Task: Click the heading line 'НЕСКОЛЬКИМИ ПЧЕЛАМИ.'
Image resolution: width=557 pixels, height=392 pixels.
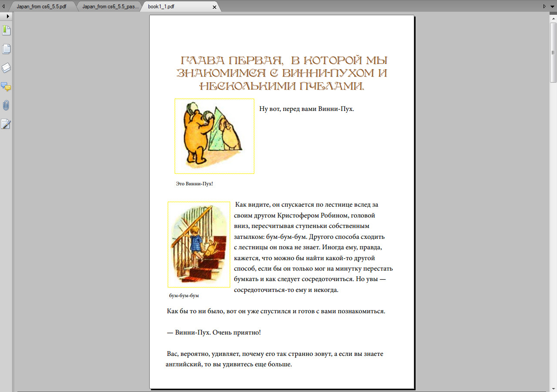Action: pyautogui.click(x=282, y=86)
